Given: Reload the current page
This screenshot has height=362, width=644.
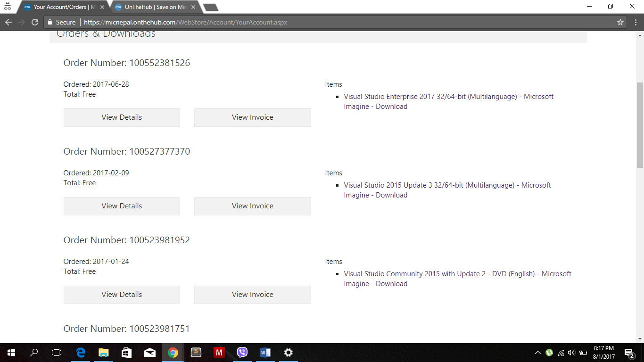Looking at the screenshot, I should (34, 22).
